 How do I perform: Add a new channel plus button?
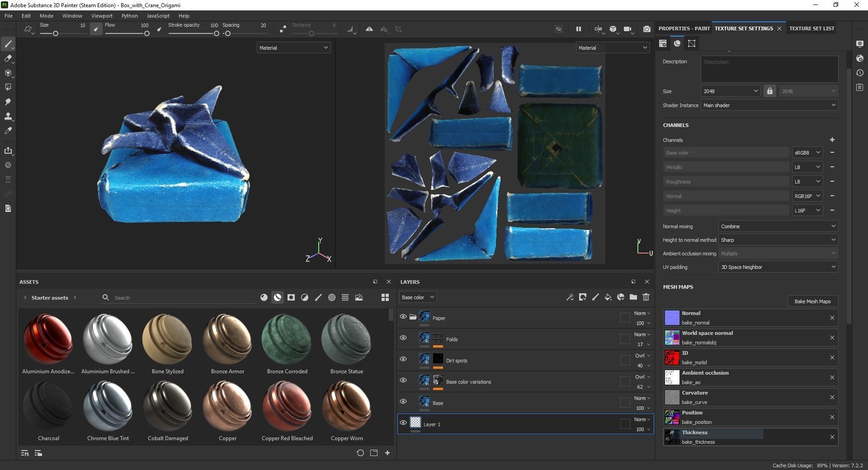point(832,140)
